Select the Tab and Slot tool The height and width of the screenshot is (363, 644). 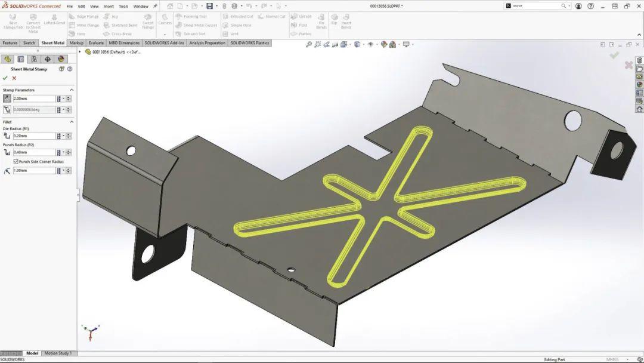point(193,34)
